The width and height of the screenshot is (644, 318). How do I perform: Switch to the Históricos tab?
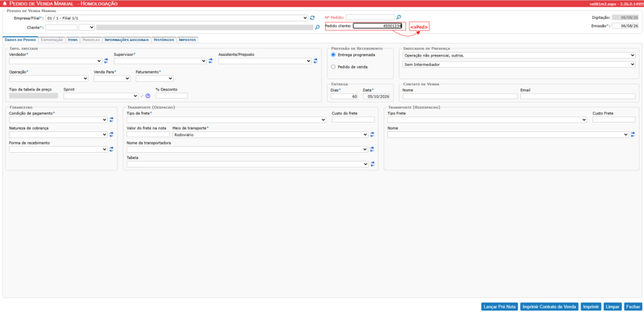(164, 40)
